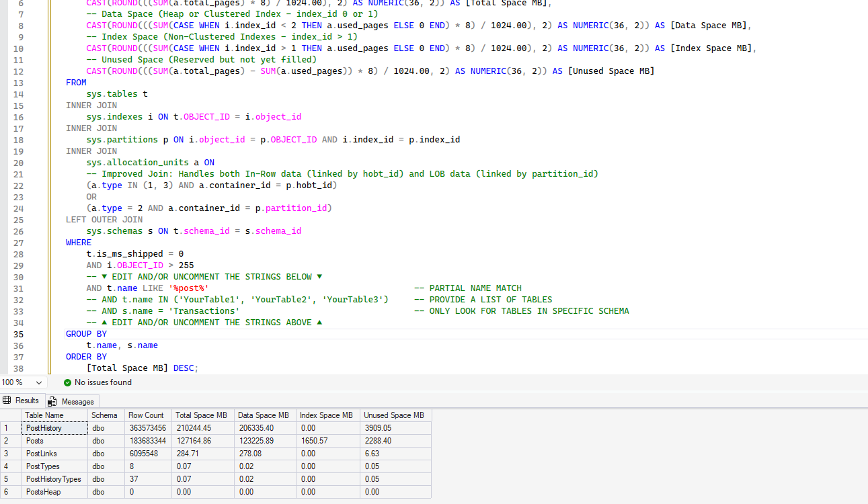The image size is (868, 504).
Task: Select the 183683344 row count cell
Action: [147, 441]
